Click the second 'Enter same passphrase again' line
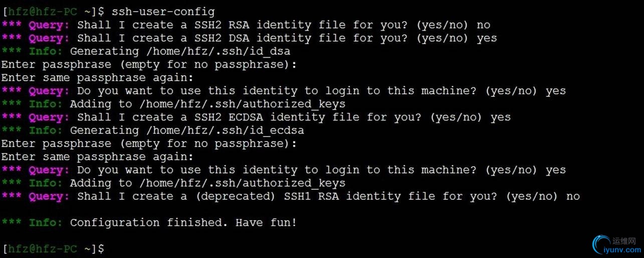 pos(97,157)
